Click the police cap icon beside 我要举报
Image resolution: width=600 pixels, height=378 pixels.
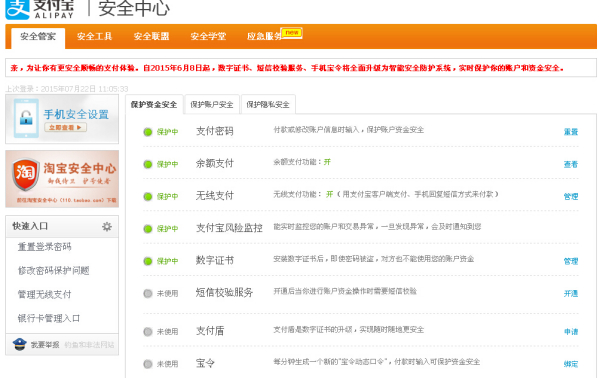tap(19, 344)
